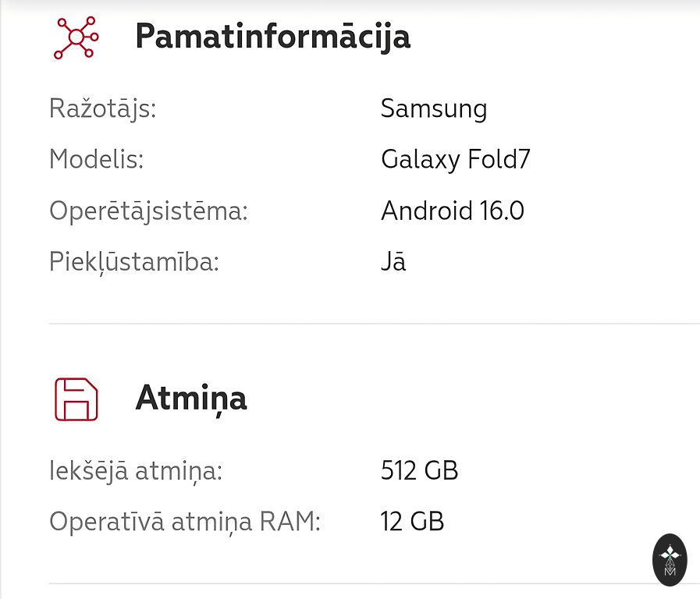Click the divider line below the RAM row
This screenshot has width=700, height=599.
343,583
